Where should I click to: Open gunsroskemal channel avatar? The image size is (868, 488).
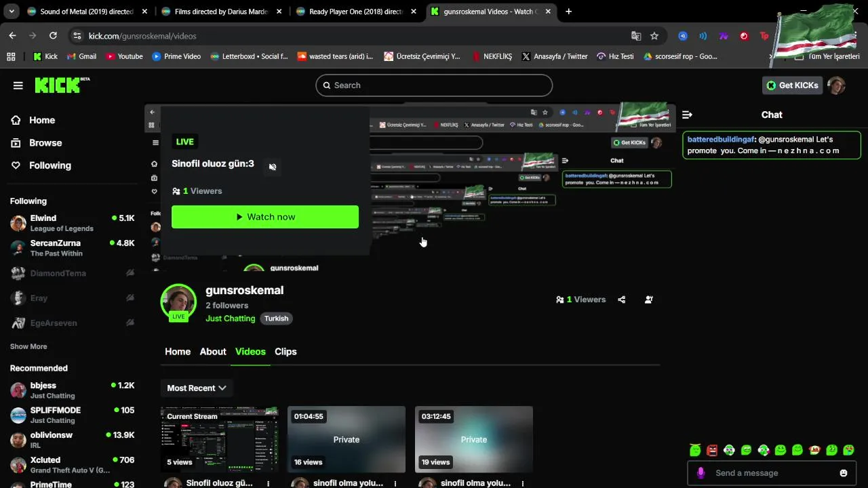point(178,302)
